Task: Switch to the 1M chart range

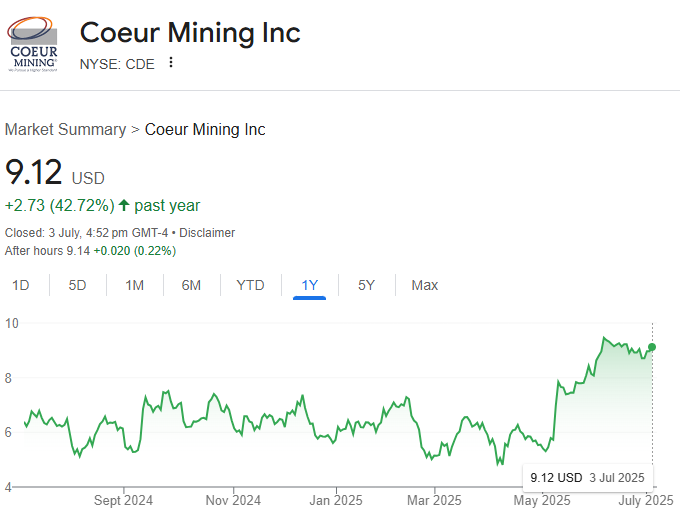Action: pyautogui.click(x=134, y=285)
